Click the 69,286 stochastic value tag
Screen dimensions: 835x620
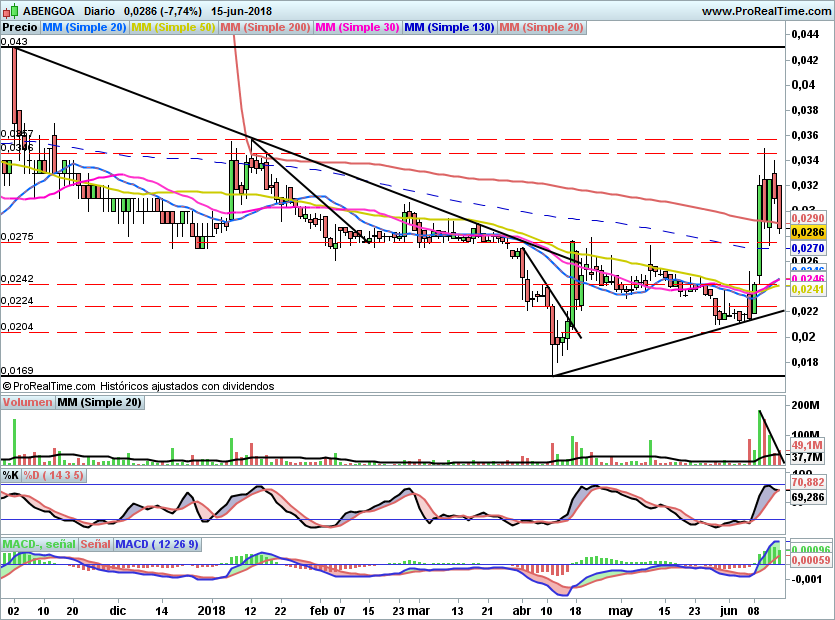click(808, 497)
